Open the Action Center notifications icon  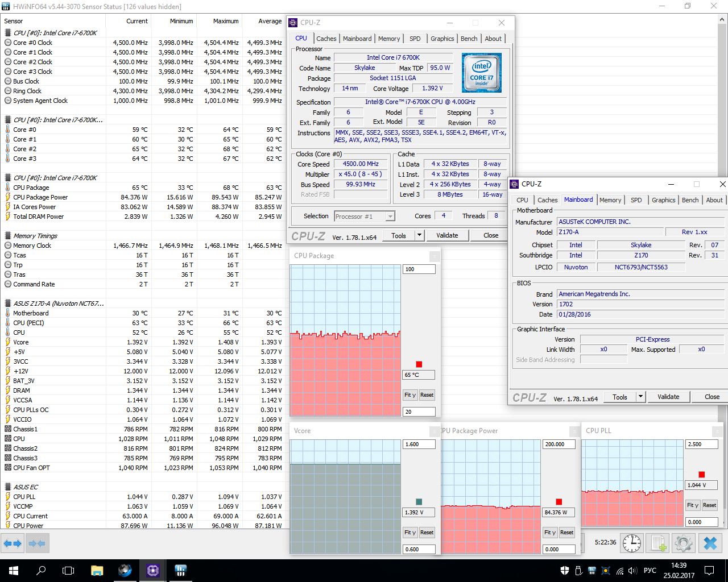click(709, 571)
